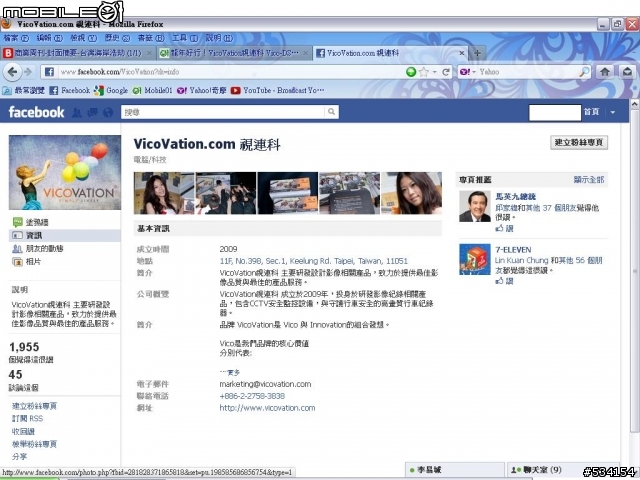Open the 最常瀏覽 bookmark folder
Image resolution: width=640 pixels, height=480 pixels.
23,91
